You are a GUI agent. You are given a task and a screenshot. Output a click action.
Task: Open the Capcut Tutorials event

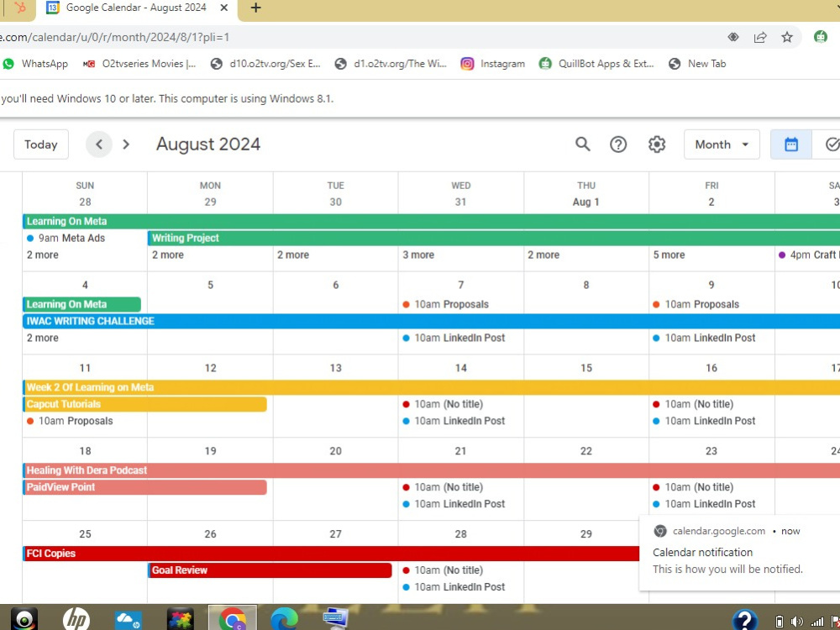[144, 404]
